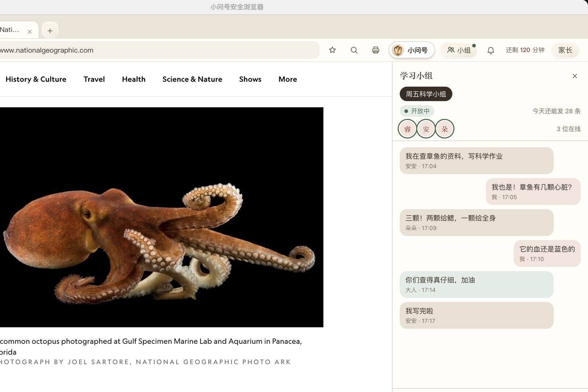Open the Health menu item
This screenshot has width=588, height=392.
(134, 79)
